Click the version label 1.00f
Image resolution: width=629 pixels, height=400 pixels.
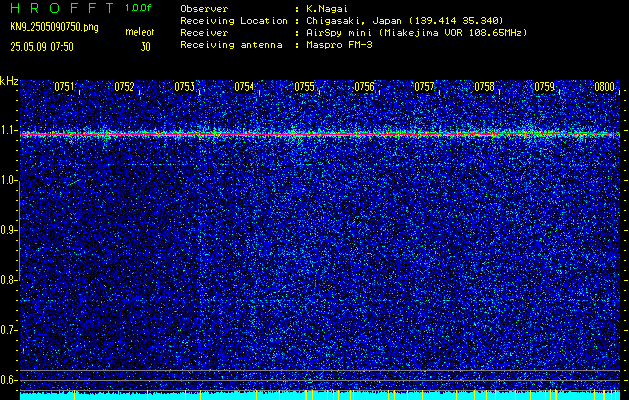138,8
